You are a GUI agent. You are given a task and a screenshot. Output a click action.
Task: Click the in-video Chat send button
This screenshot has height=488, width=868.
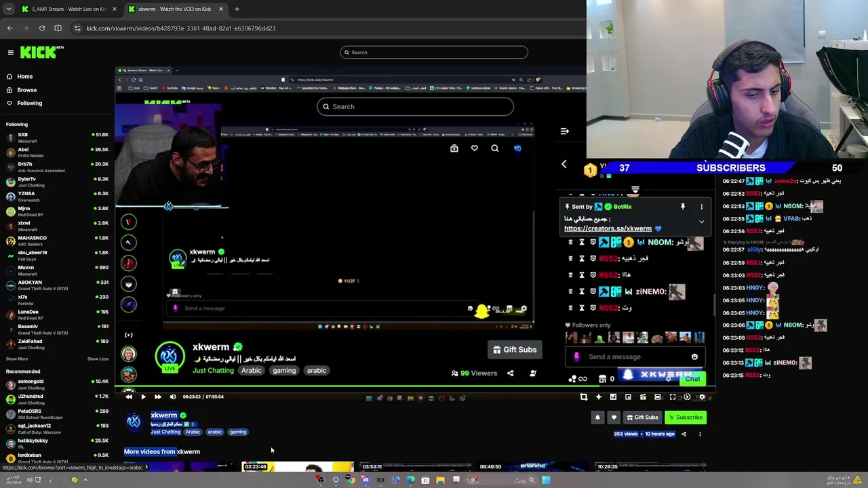click(692, 379)
